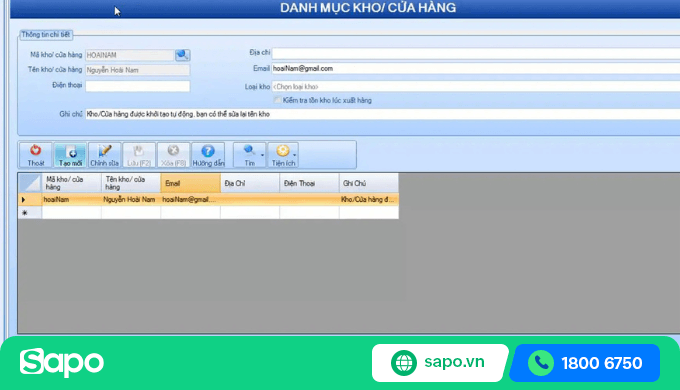680x390 pixels.
Task: Click the row selector arrow for hoaiNam row
Action: (x=30, y=200)
